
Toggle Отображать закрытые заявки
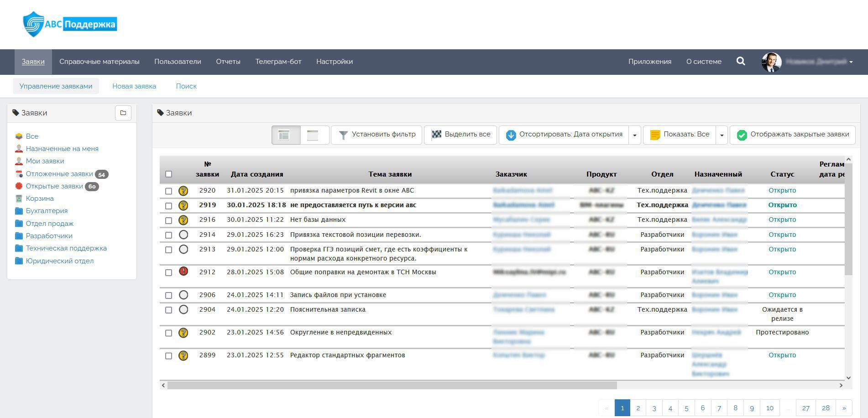(x=792, y=135)
